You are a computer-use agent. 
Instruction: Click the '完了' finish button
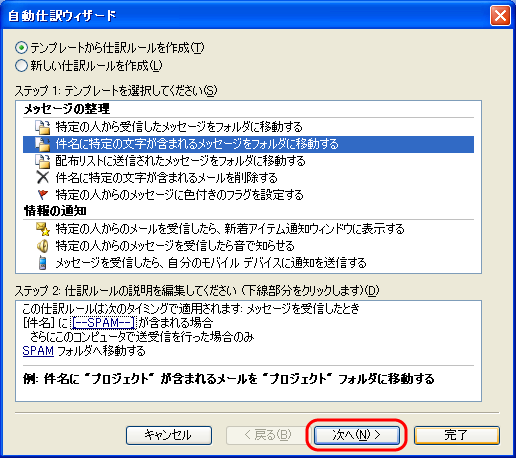(457, 435)
